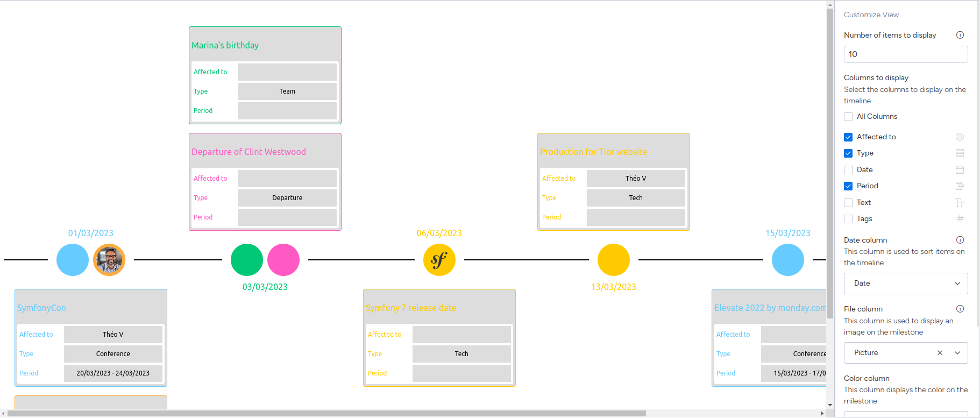Uncheck the Affected to column checkbox
This screenshot has width=980, height=418.
click(848, 137)
